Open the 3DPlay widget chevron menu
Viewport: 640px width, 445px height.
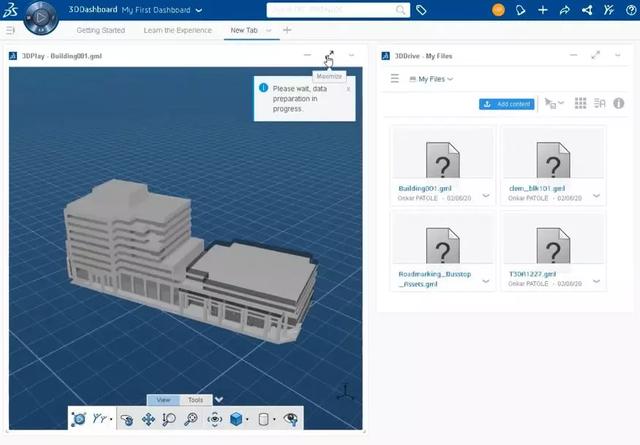pyautogui.click(x=351, y=55)
